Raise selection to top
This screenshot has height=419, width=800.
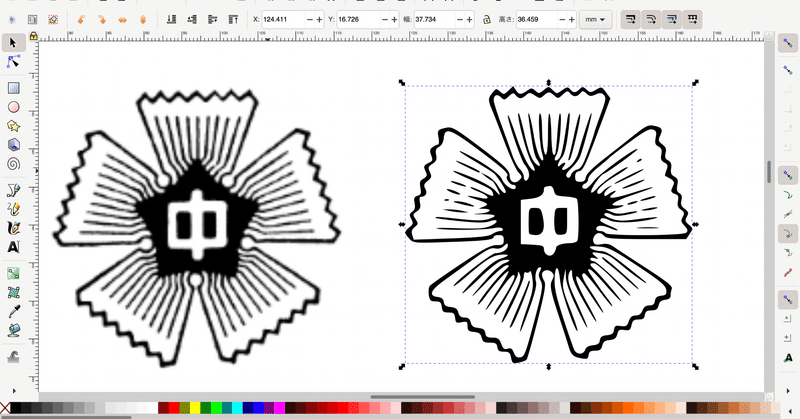(233, 19)
